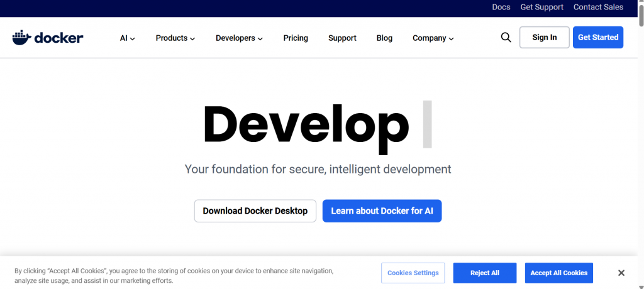This screenshot has width=644, height=289.
Task: Open the Developers dropdown menu
Action: (239, 38)
